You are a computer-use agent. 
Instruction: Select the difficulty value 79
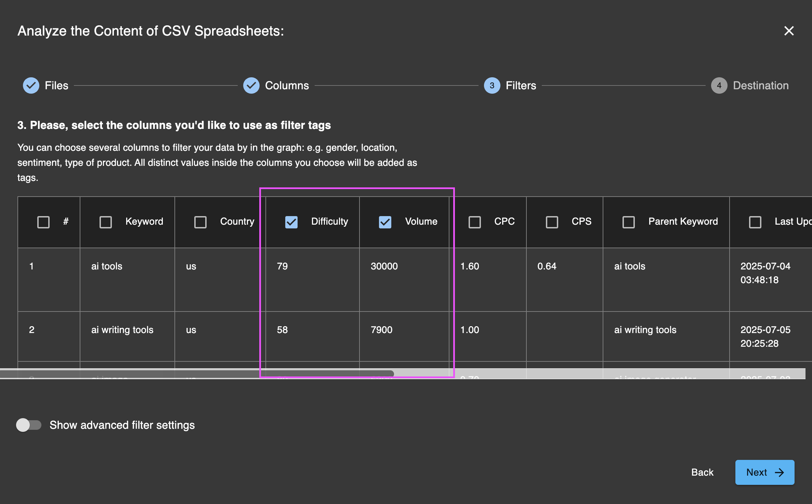282,266
